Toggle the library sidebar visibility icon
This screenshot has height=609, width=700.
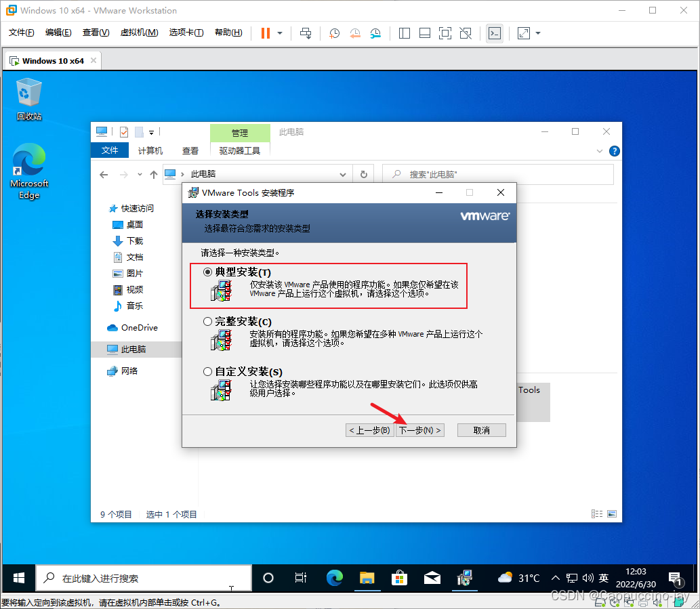[x=404, y=33]
